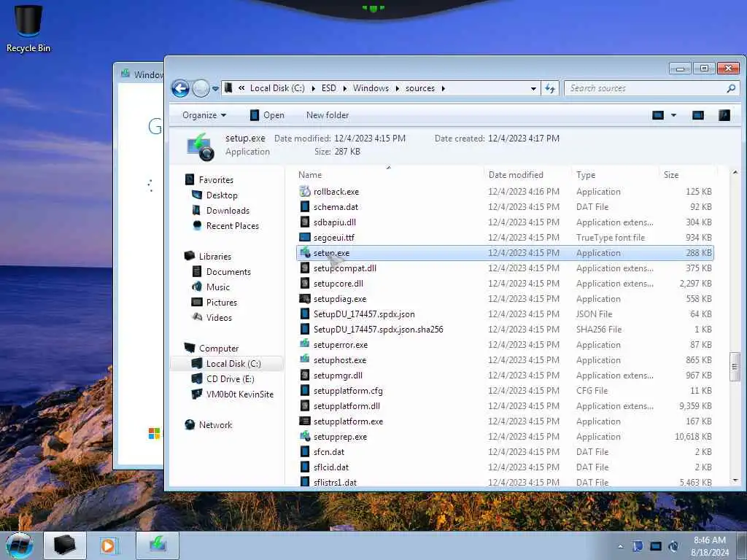Click the file list vertical scrollbar thumb

coord(735,367)
